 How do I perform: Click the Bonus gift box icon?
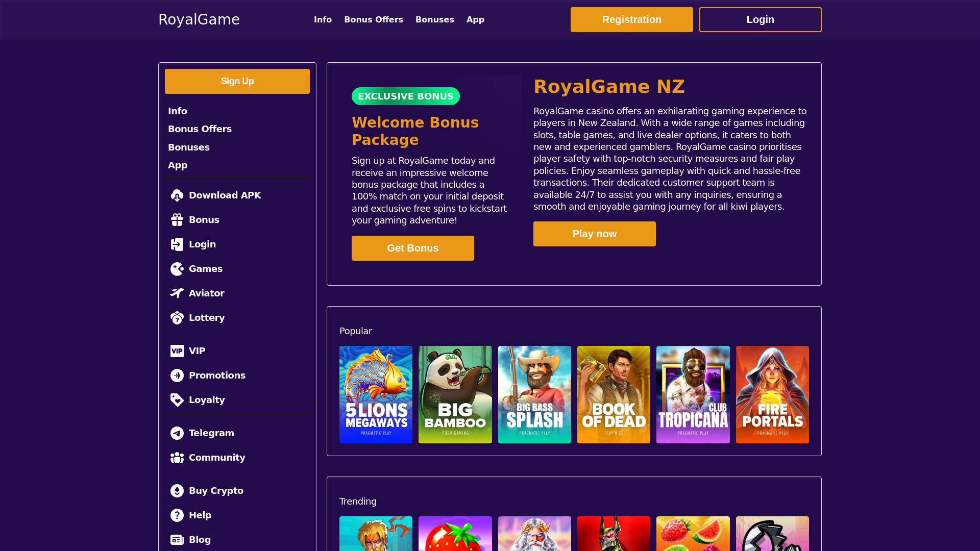pyautogui.click(x=177, y=220)
